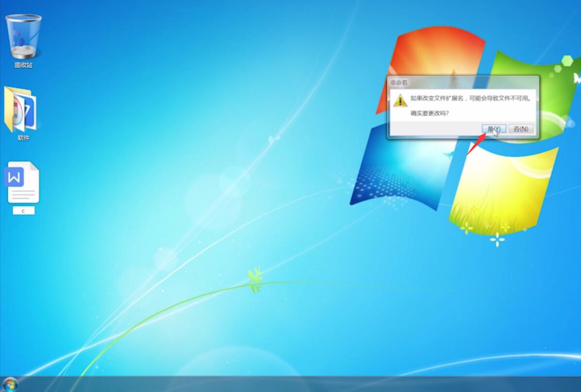Confirm rename with 是(Y) button

pos(494,129)
